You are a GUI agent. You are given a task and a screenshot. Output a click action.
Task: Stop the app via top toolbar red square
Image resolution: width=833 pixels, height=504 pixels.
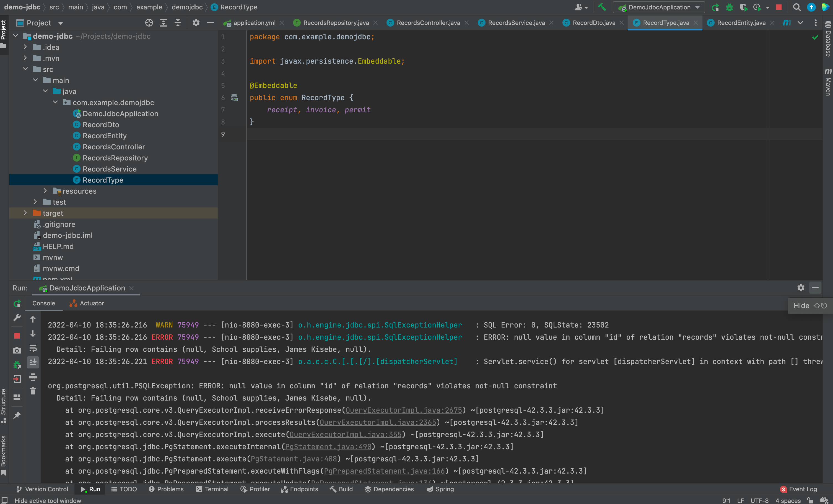(x=778, y=7)
